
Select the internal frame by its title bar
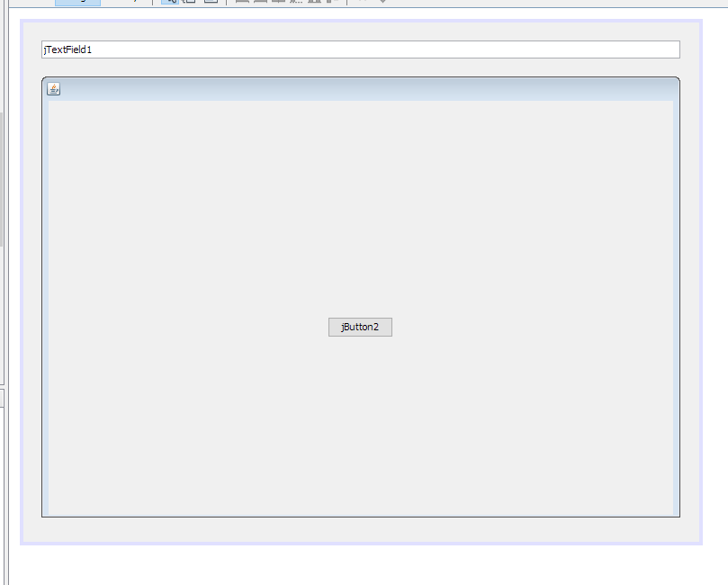pyautogui.click(x=361, y=89)
